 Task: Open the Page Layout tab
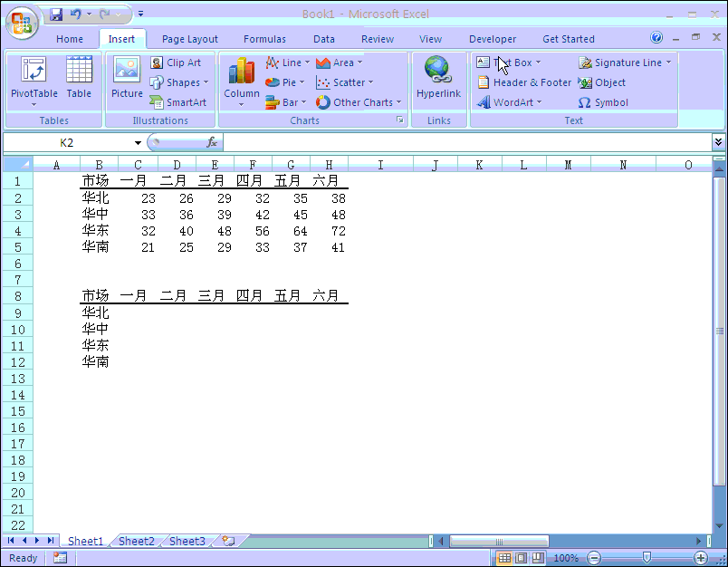190,39
